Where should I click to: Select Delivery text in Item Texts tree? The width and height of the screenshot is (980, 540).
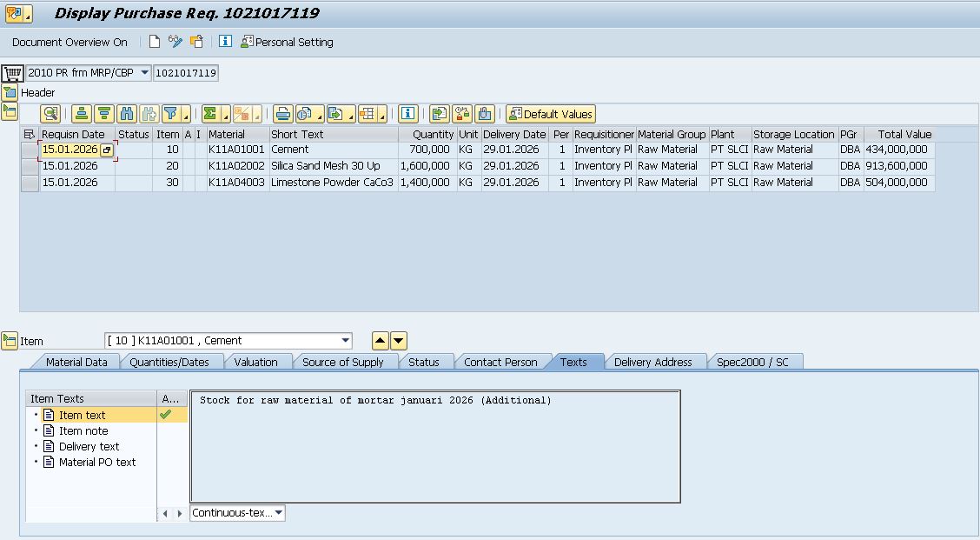click(x=89, y=447)
